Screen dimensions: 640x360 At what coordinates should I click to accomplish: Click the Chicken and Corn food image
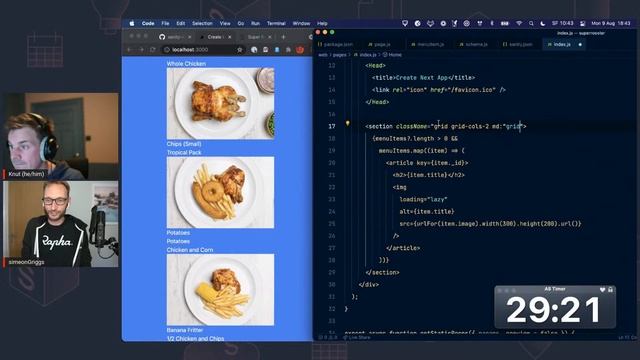(x=220, y=290)
